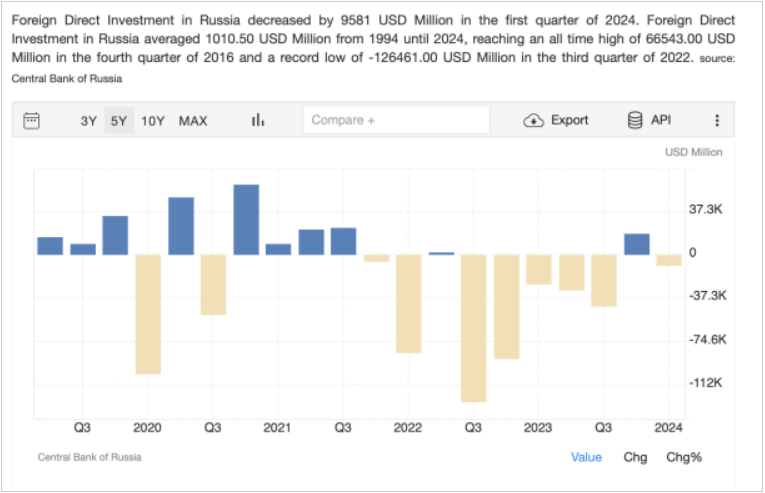Switch to the 10Y time range
The height and width of the screenshot is (493, 765).
153,121
